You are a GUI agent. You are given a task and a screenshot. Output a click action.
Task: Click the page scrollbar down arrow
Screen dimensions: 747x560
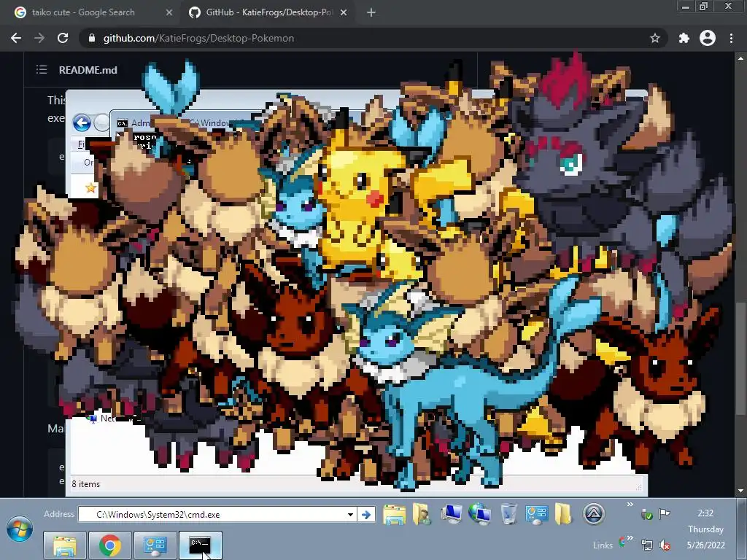click(x=740, y=491)
